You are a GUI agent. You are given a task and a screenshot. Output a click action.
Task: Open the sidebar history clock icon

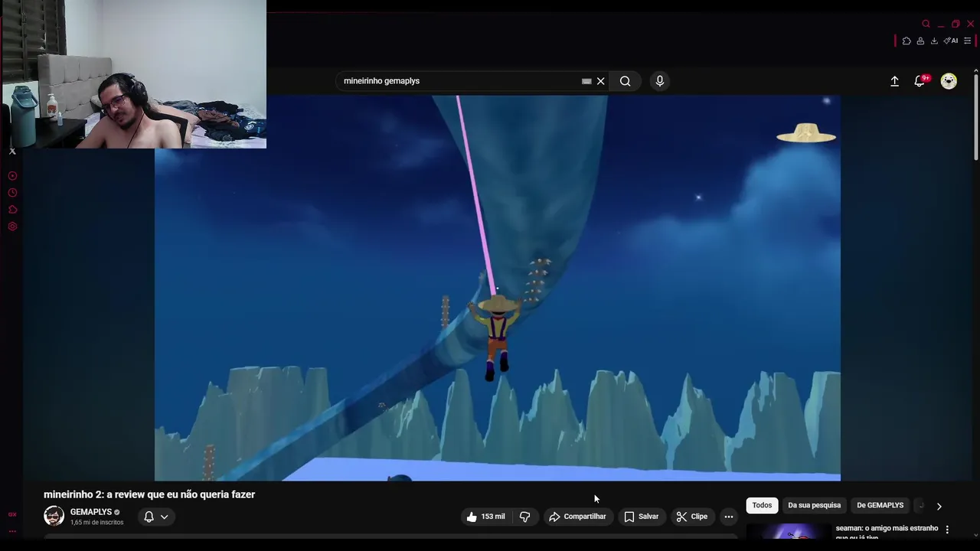[12, 193]
